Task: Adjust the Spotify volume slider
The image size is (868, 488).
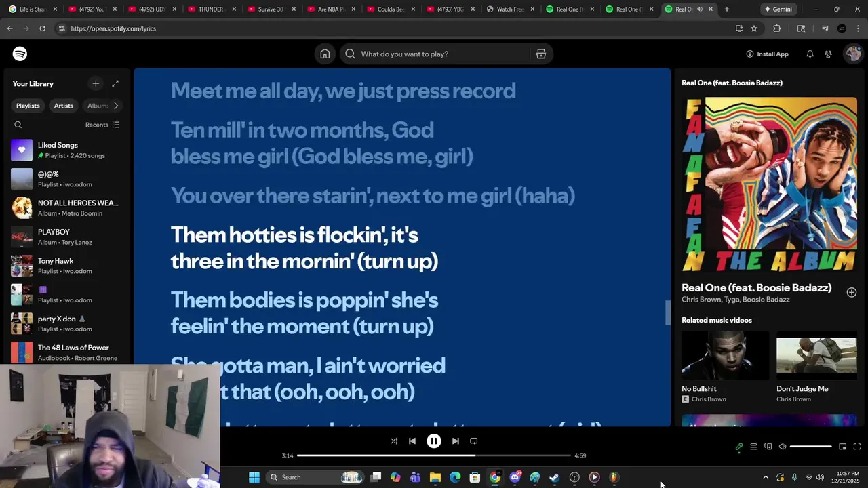Action: [x=810, y=447]
